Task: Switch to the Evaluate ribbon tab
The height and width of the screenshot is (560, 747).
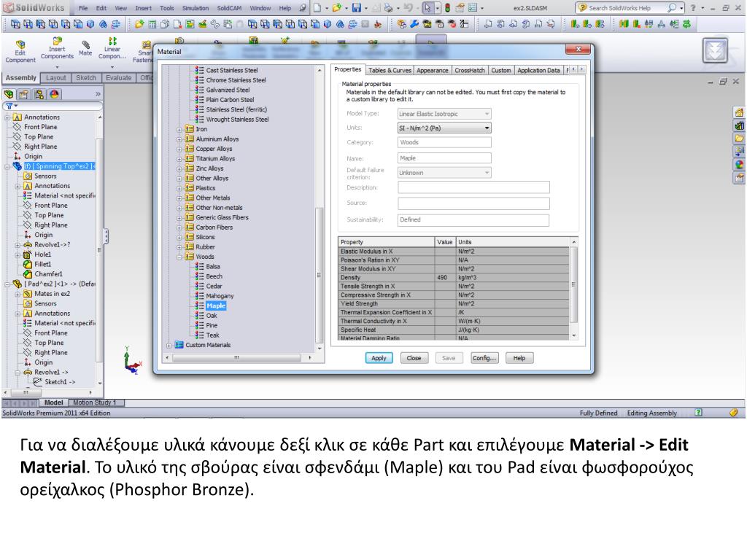Action: click(119, 77)
